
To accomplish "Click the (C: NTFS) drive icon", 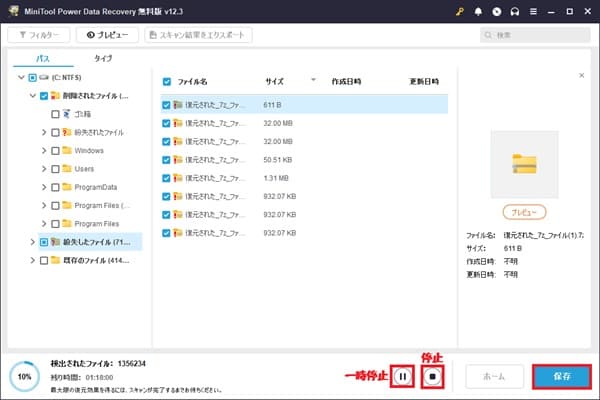I will pos(44,77).
